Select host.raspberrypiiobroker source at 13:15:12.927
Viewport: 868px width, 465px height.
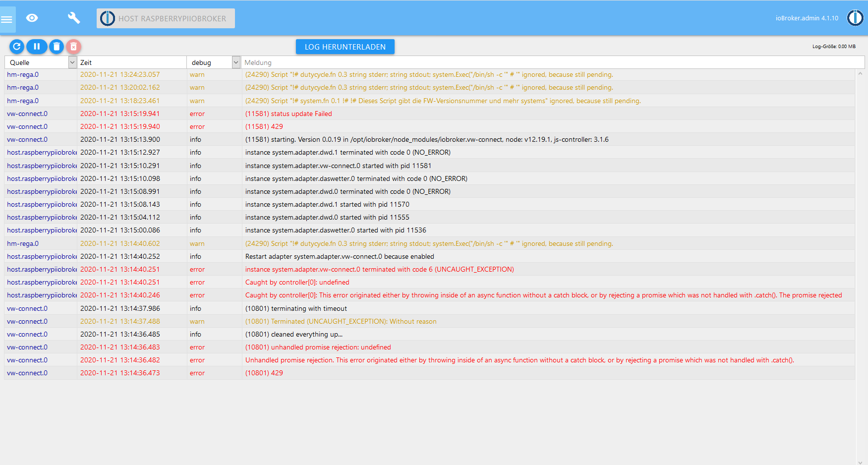(42, 152)
